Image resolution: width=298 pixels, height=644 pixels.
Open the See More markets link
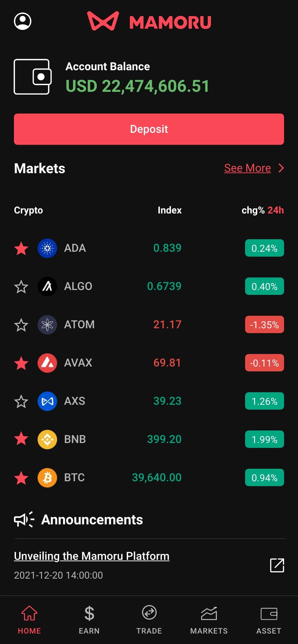click(247, 168)
